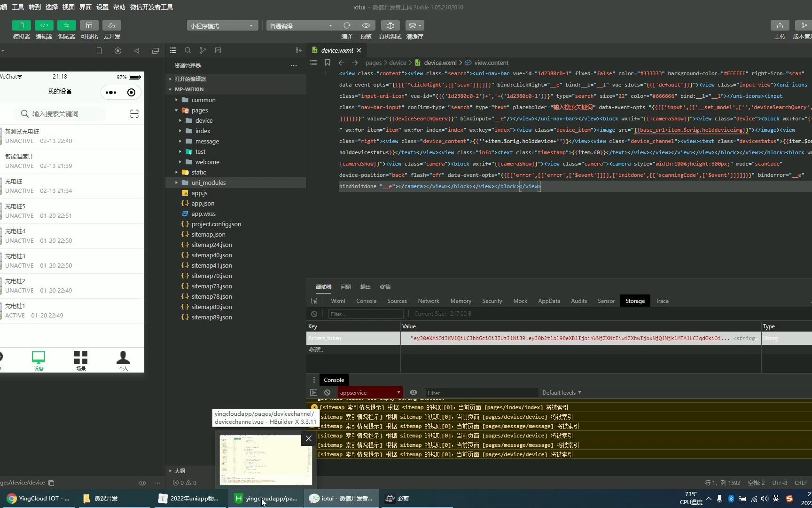The image size is (812, 508).
Task: Toggle the console live expression eye icon
Action: [x=414, y=393]
